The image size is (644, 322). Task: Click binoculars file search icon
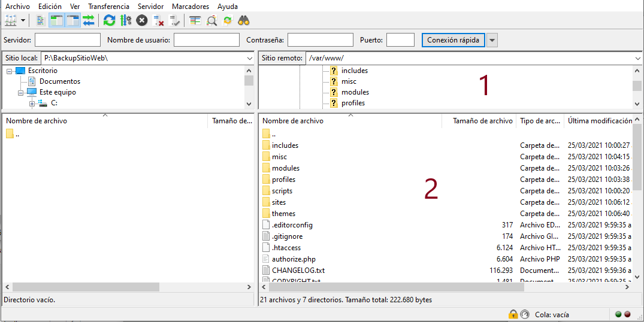243,20
